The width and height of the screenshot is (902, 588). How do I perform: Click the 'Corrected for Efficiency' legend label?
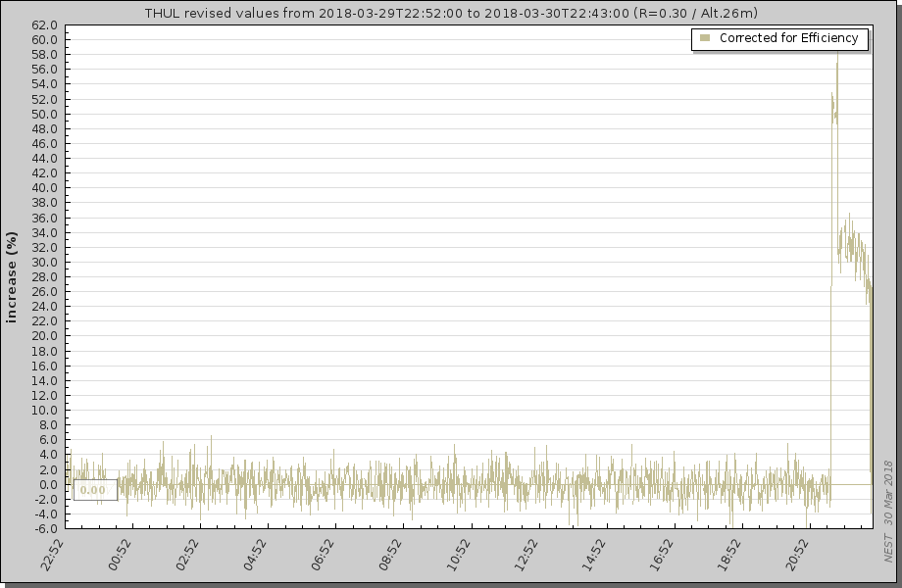pyautogui.click(x=788, y=38)
